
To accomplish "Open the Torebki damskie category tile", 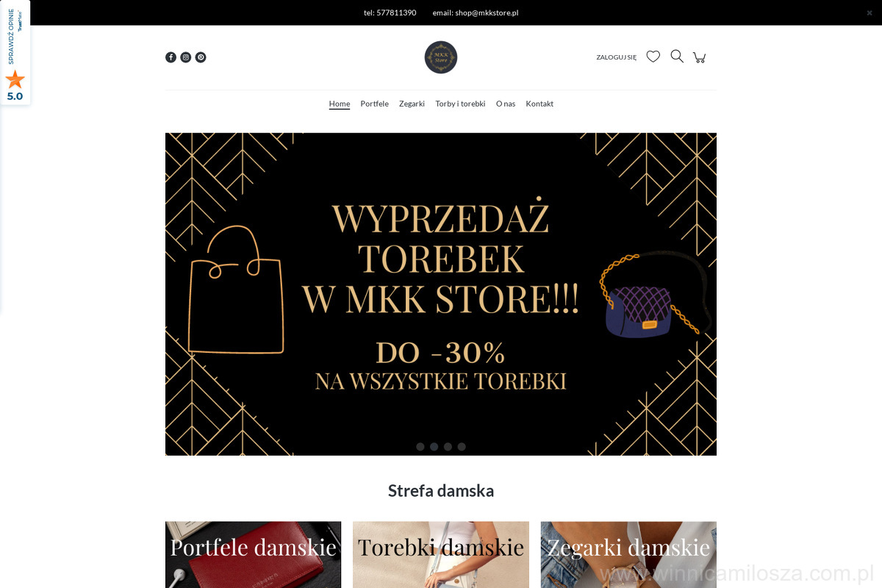I will (x=441, y=555).
